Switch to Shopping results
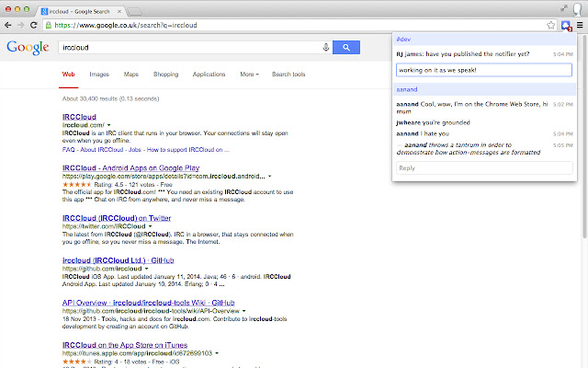588x368 pixels. pos(165,75)
